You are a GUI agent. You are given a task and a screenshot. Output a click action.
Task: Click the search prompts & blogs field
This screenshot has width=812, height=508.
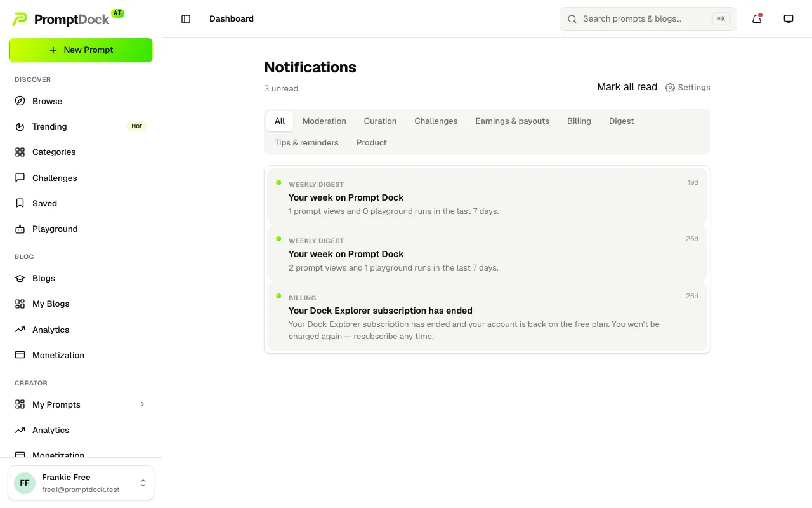[x=648, y=19]
